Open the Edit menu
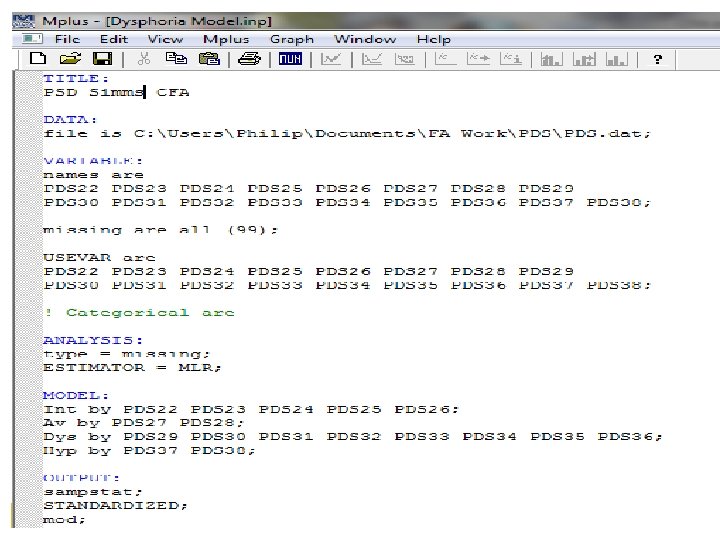 pyautogui.click(x=114, y=39)
